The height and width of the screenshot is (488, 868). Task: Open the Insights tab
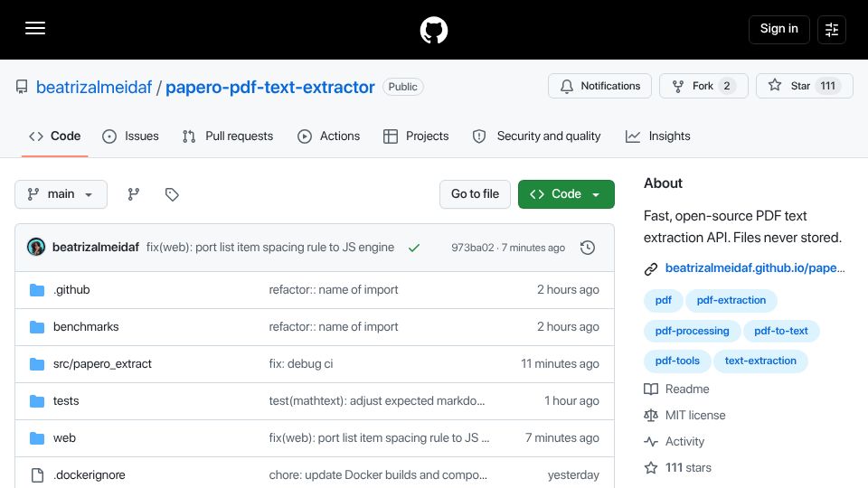(658, 136)
